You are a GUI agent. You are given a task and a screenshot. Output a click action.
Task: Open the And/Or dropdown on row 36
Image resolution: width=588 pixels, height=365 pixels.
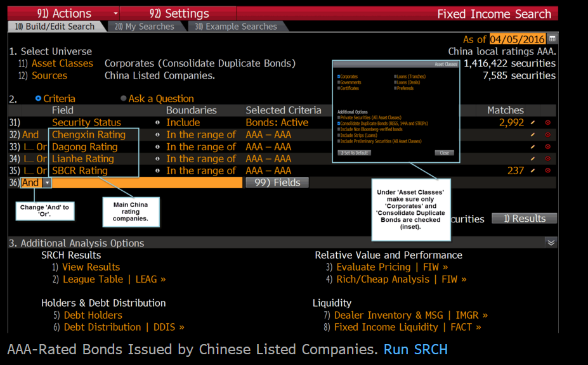tap(47, 182)
